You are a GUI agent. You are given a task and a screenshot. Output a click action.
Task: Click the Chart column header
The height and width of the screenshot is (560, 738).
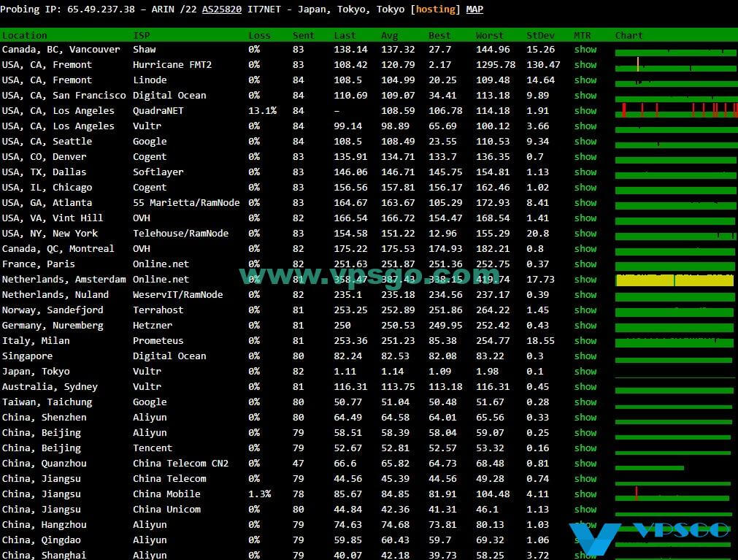pyautogui.click(x=629, y=35)
